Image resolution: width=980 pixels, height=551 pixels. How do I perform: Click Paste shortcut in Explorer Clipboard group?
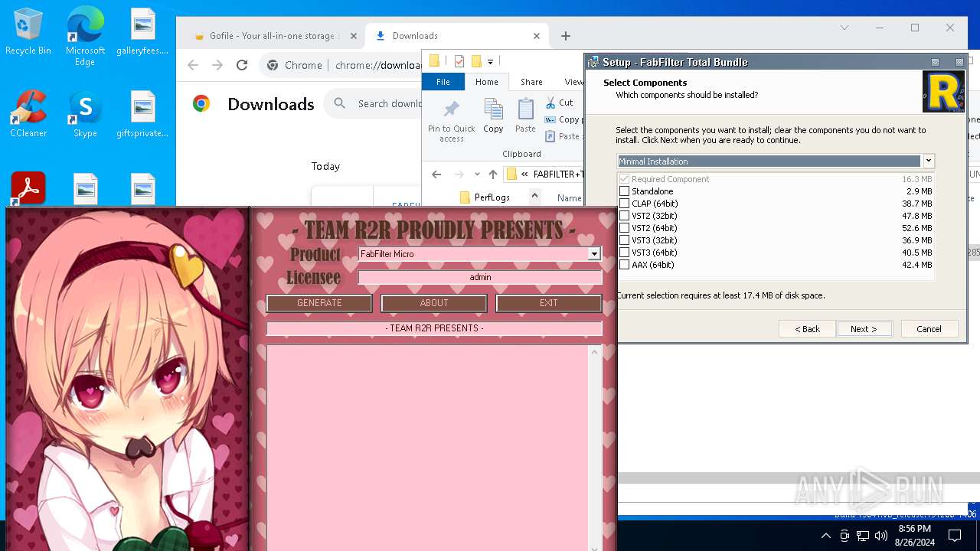click(x=563, y=136)
